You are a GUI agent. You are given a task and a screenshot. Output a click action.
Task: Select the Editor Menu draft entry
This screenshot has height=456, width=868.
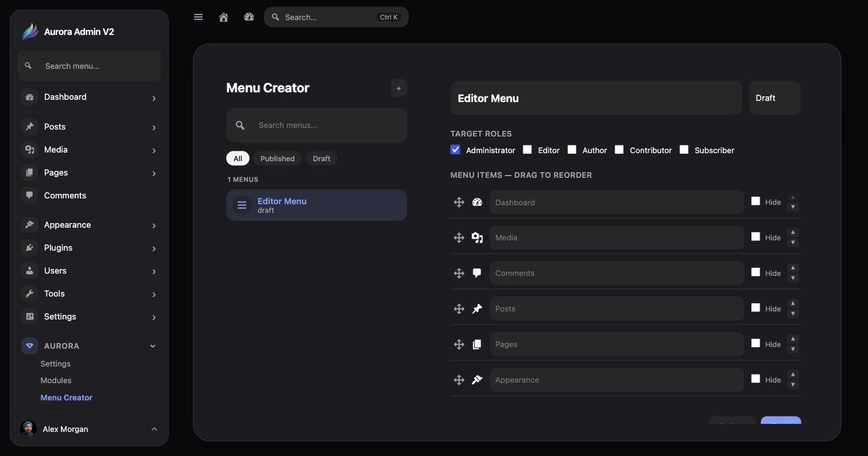(316, 205)
